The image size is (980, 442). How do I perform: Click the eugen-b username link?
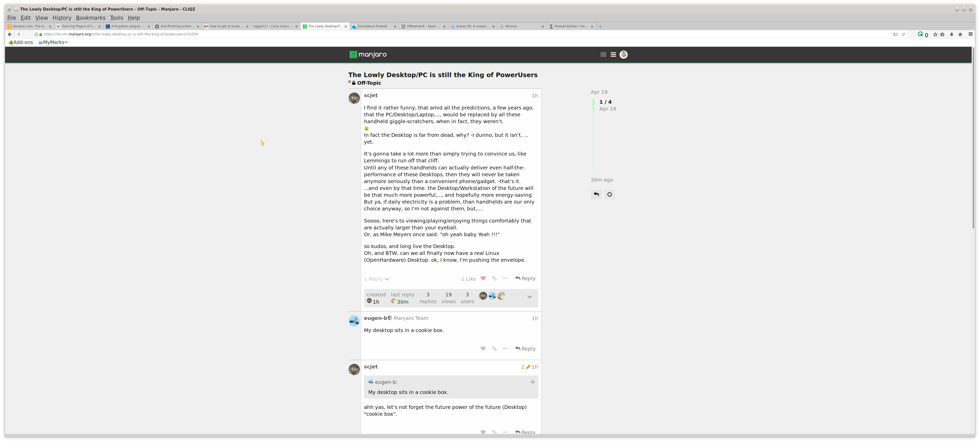pyautogui.click(x=375, y=318)
